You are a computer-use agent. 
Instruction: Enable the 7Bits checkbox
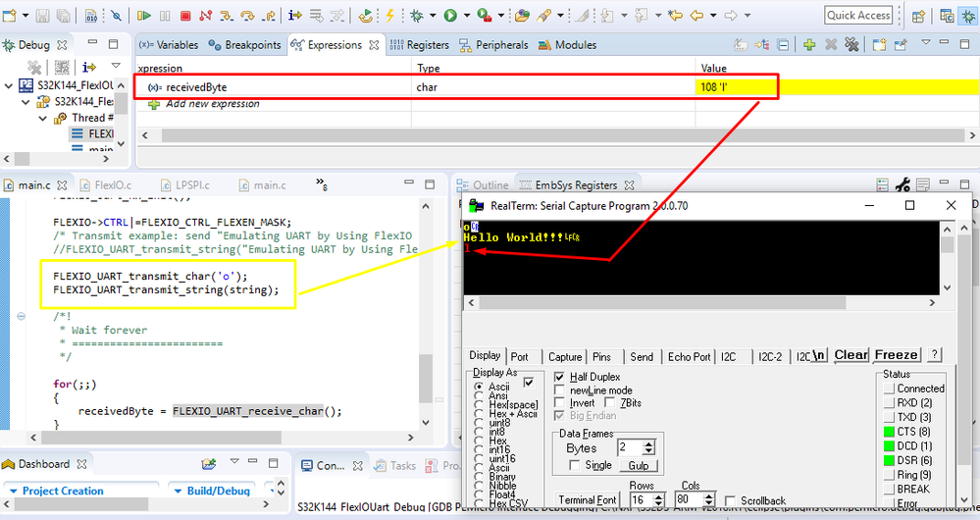point(610,403)
